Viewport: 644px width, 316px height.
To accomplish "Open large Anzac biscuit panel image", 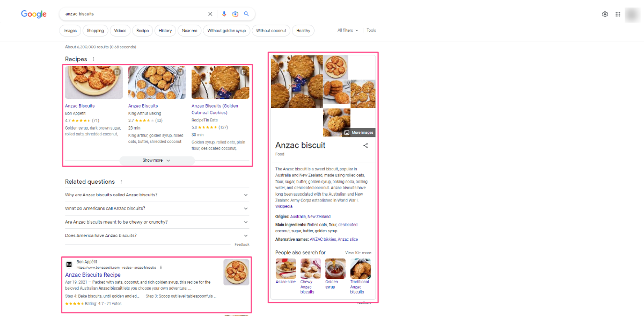I will click(x=297, y=82).
